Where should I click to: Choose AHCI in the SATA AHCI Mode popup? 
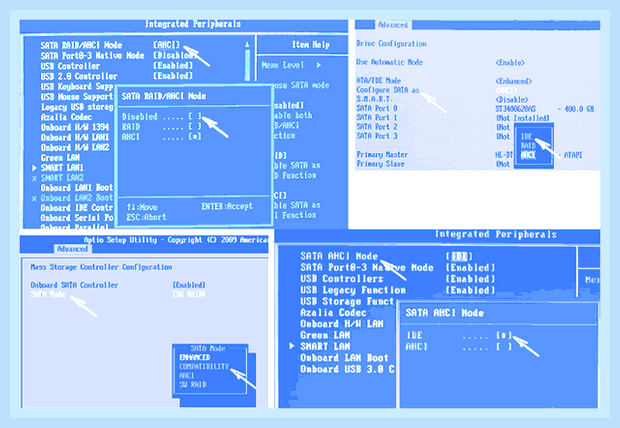pyautogui.click(x=504, y=347)
